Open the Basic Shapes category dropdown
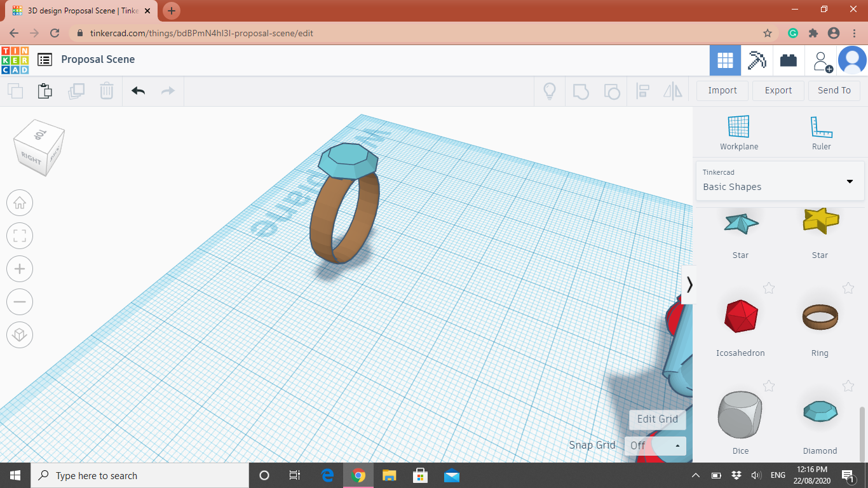 [780, 180]
